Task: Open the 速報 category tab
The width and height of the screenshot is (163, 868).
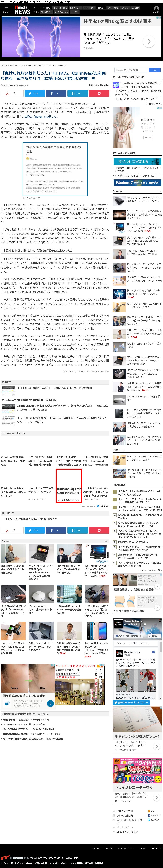Action: 48,7
